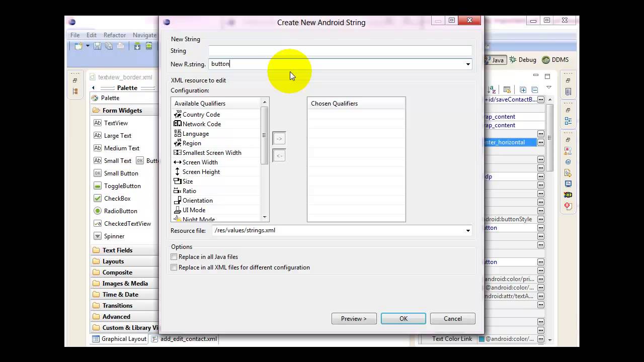Pick the RadioButton widget in Palette
644x362 pixels.
pyautogui.click(x=115, y=211)
